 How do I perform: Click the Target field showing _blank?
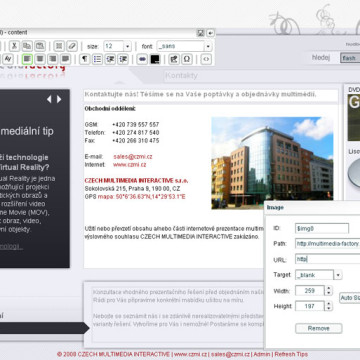(314, 275)
